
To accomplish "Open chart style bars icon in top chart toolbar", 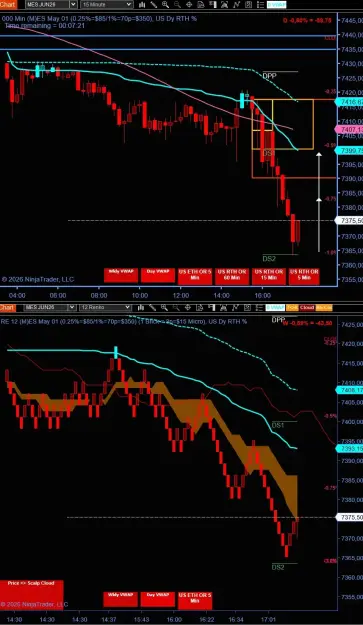I will coord(142,5).
